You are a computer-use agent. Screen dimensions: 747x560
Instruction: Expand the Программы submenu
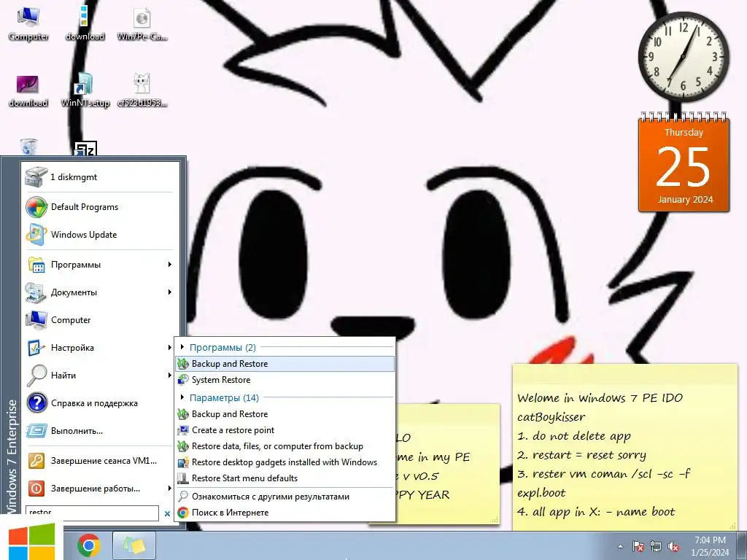(x=99, y=265)
